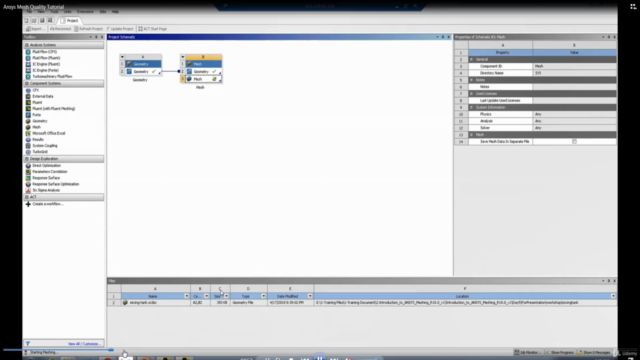The width and height of the screenshot is (640, 360).
Task: Select IC Engine (Forte) analysis system
Action: pos(45,70)
